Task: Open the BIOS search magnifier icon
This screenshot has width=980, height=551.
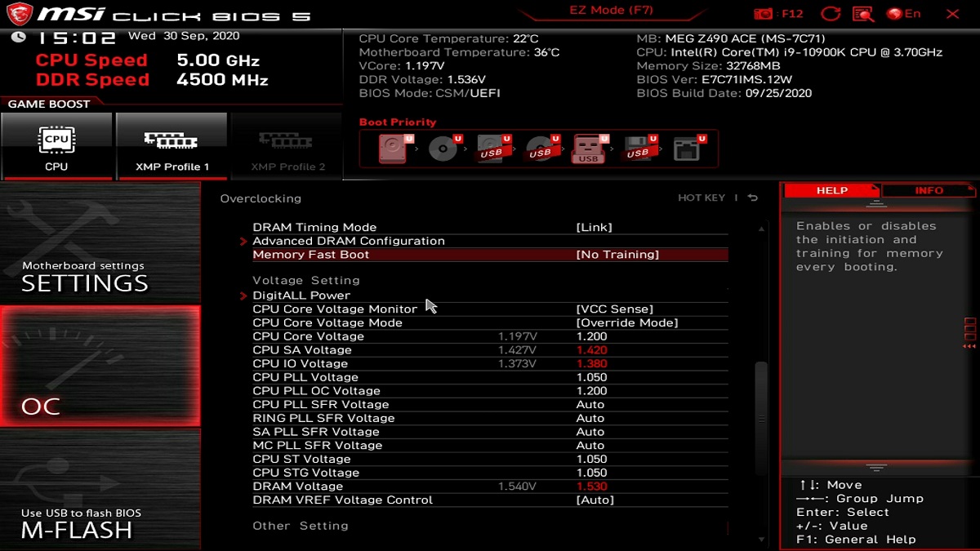Action: coord(862,14)
